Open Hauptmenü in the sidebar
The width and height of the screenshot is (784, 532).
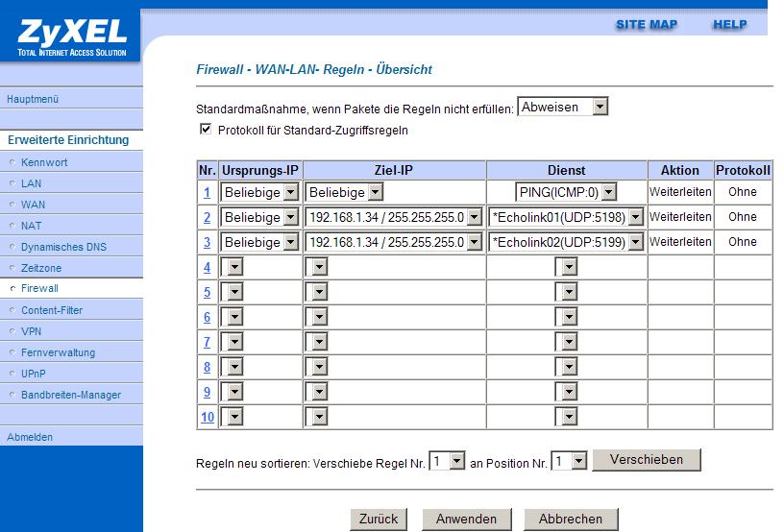[33, 99]
